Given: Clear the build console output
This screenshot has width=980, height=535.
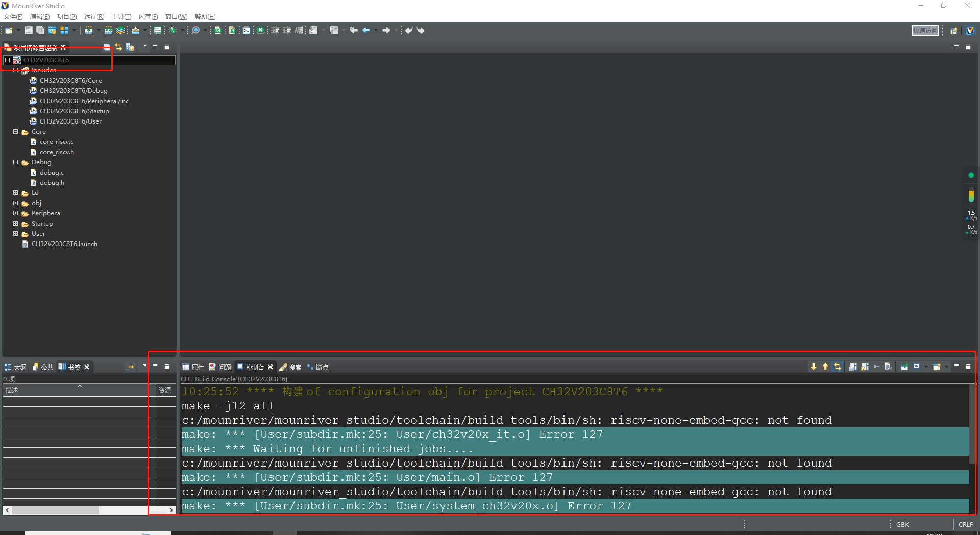Looking at the screenshot, I should [888, 367].
